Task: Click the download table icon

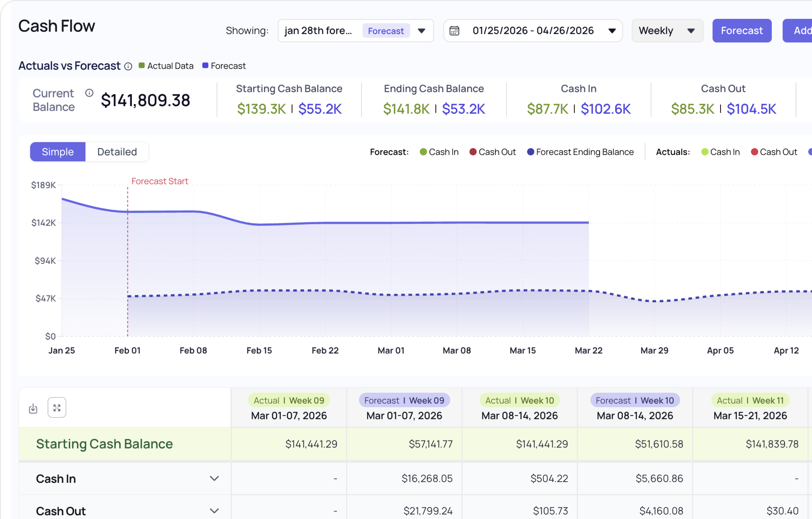Action: 33,409
